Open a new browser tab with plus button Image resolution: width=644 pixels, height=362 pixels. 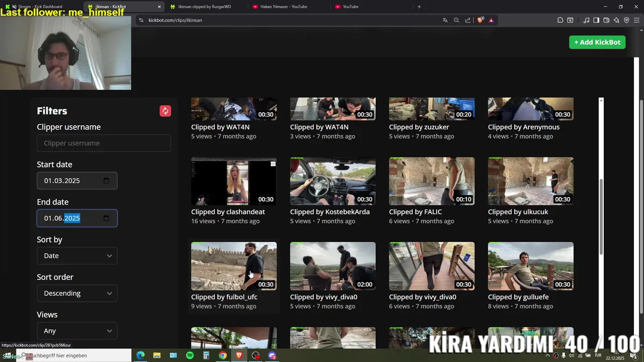(419, 7)
